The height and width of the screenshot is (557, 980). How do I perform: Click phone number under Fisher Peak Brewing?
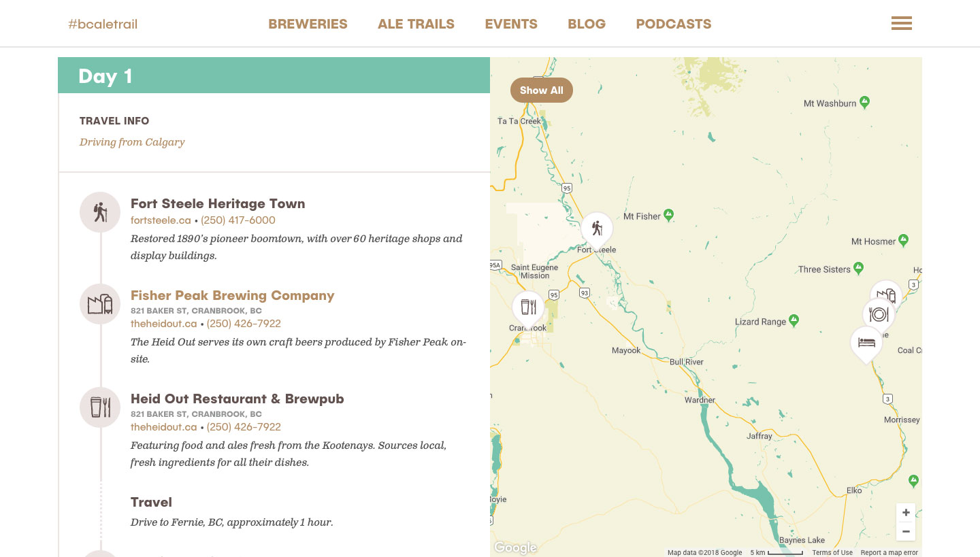[244, 324]
